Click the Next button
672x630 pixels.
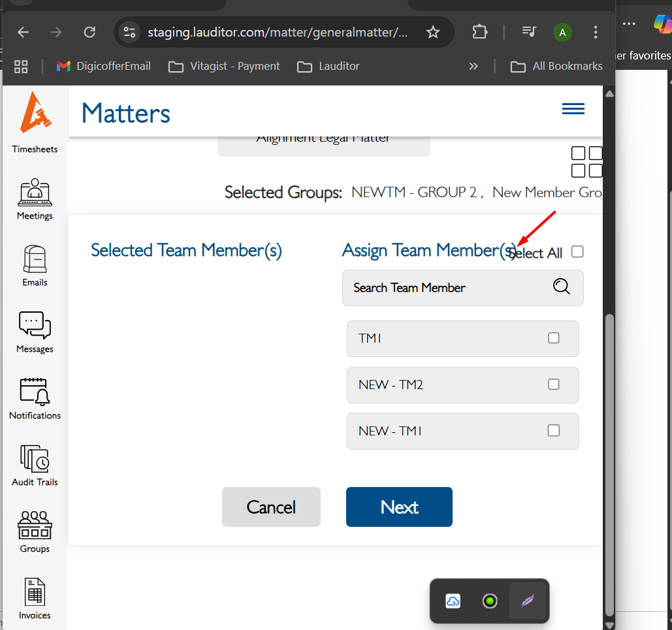coord(399,507)
